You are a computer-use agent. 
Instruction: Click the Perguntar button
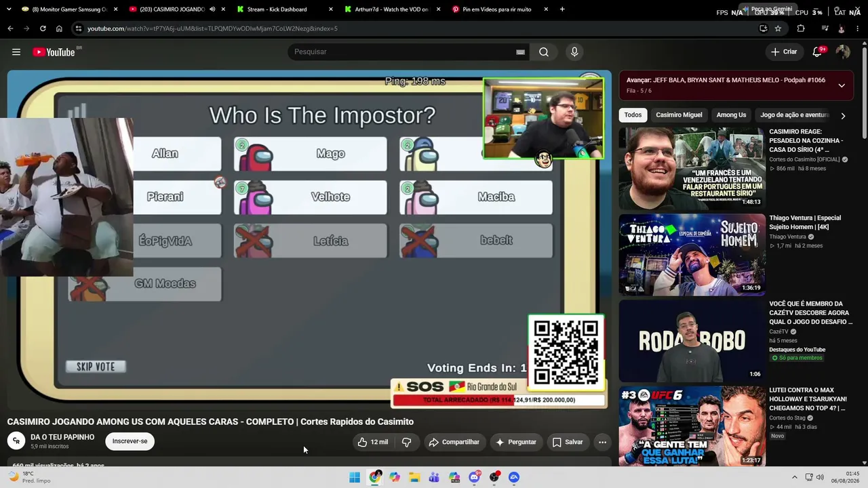(516, 442)
